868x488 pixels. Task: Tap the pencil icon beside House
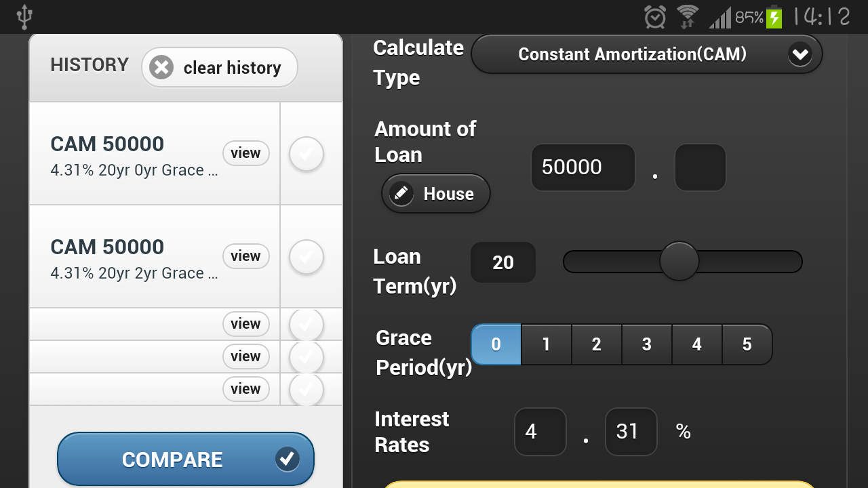tap(401, 194)
